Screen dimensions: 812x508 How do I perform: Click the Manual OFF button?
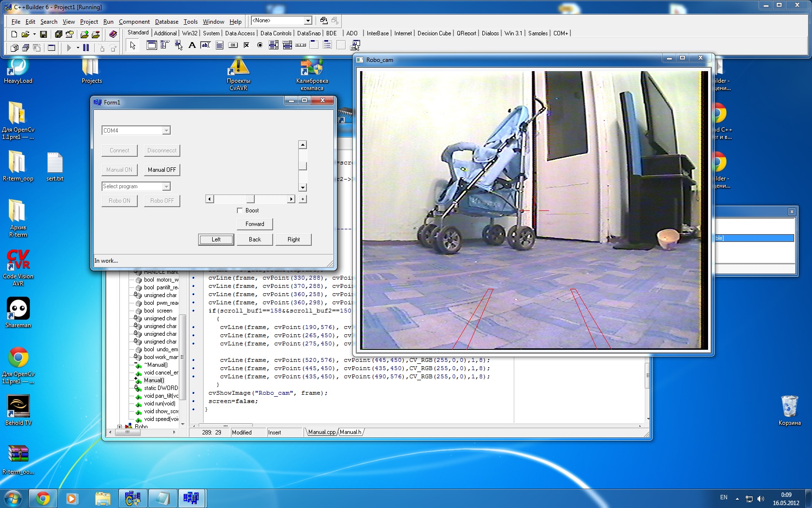tap(162, 170)
